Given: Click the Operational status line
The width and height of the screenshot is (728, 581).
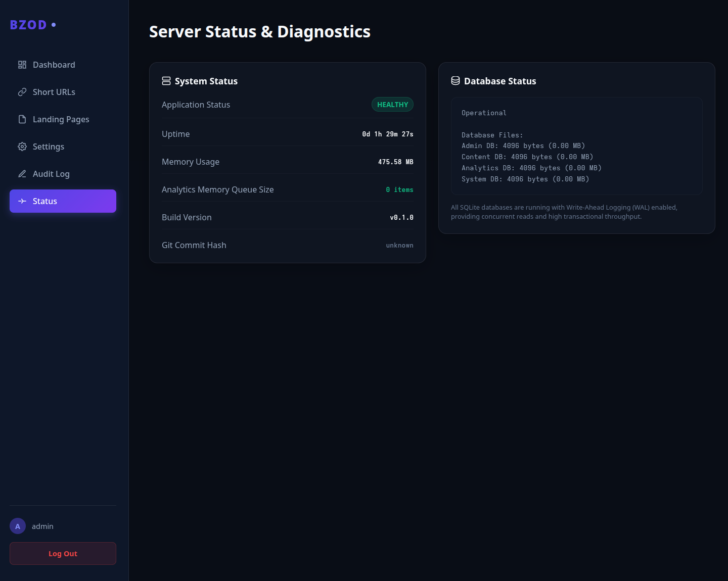Looking at the screenshot, I should (x=484, y=113).
